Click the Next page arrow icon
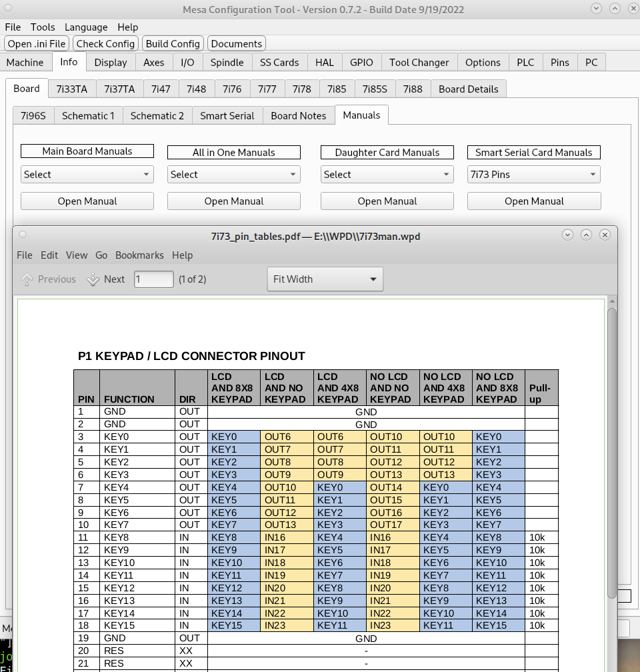This screenshot has height=672, width=640. [x=93, y=279]
